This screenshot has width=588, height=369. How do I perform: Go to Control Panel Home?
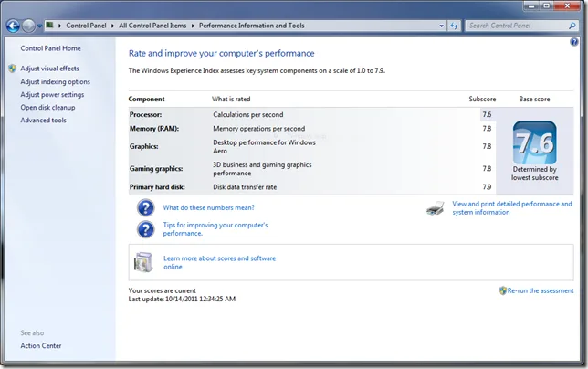[x=50, y=48]
